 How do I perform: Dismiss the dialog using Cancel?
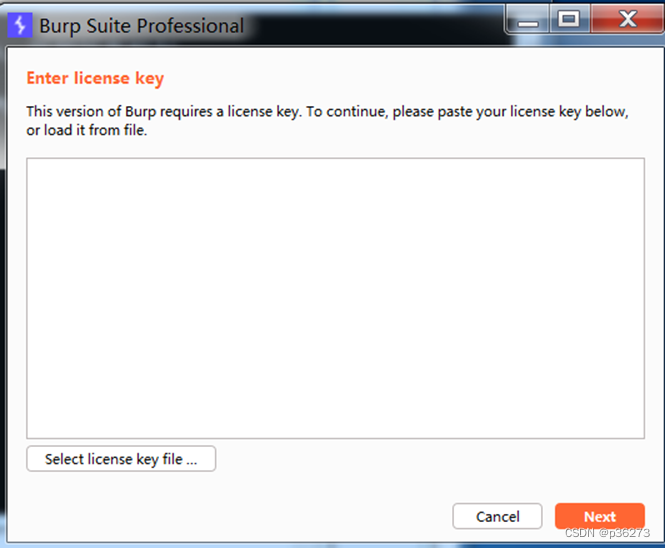pyautogui.click(x=497, y=516)
